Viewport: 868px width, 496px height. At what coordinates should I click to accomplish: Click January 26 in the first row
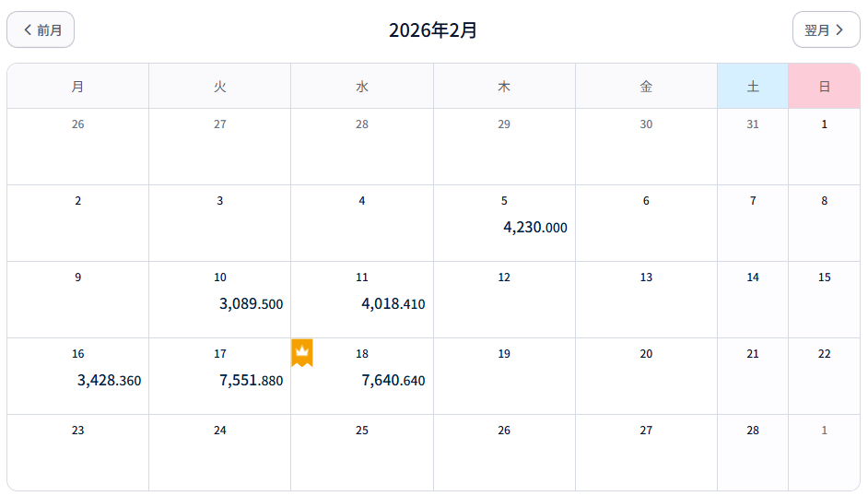pos(77,146)
